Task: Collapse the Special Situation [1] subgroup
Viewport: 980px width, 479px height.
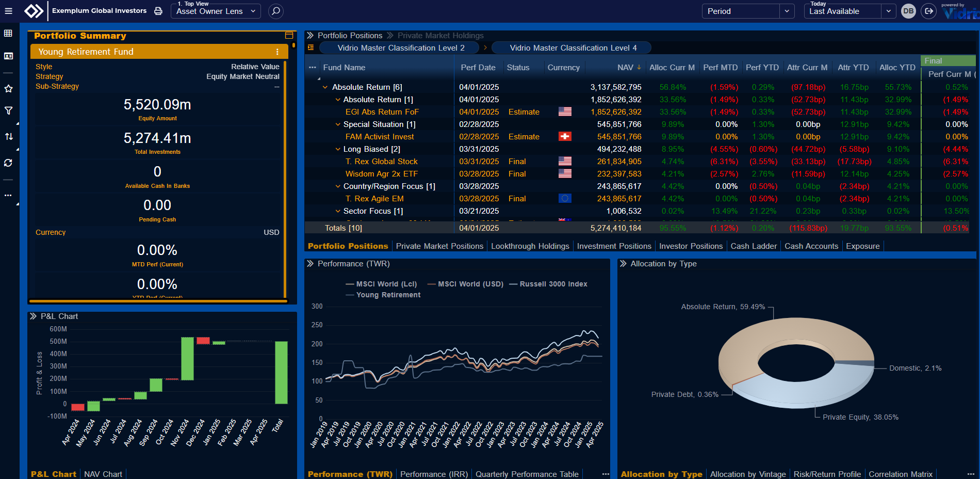Action: pos(338,124)
